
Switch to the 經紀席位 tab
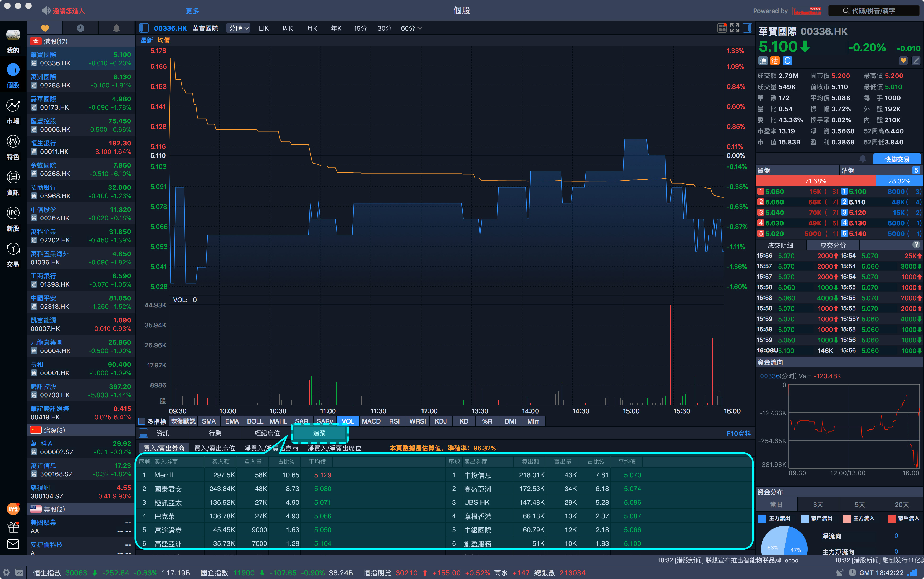(267, 433)
